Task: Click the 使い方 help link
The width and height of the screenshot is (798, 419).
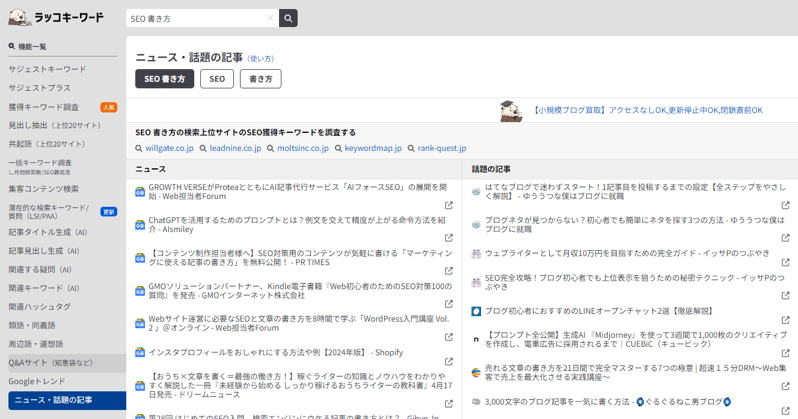Action: (x=261, y=59)
